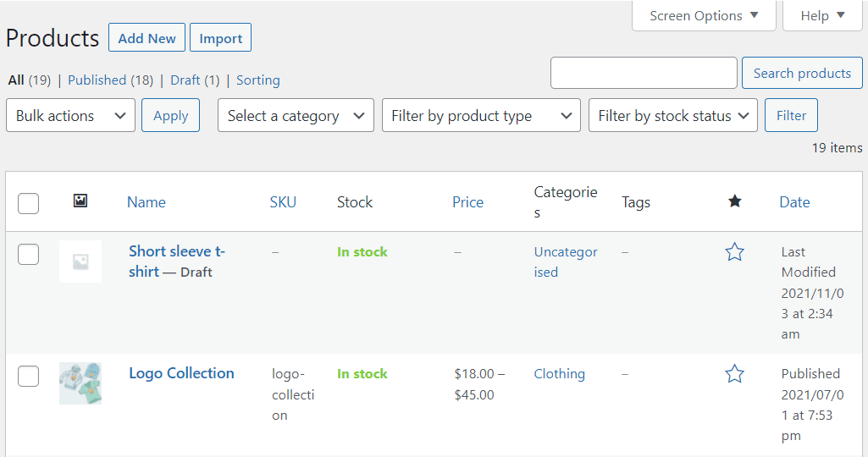Click the Import button

point(220,37)
